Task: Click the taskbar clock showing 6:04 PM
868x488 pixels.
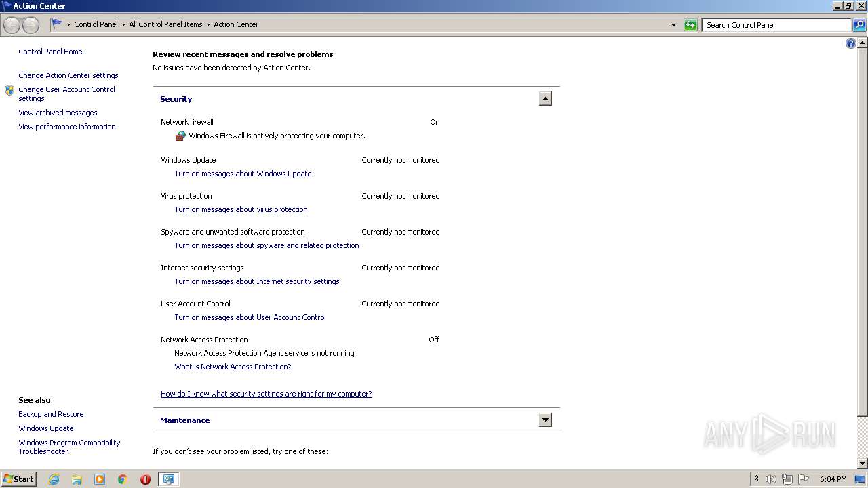Action: [x=833, y=479]
